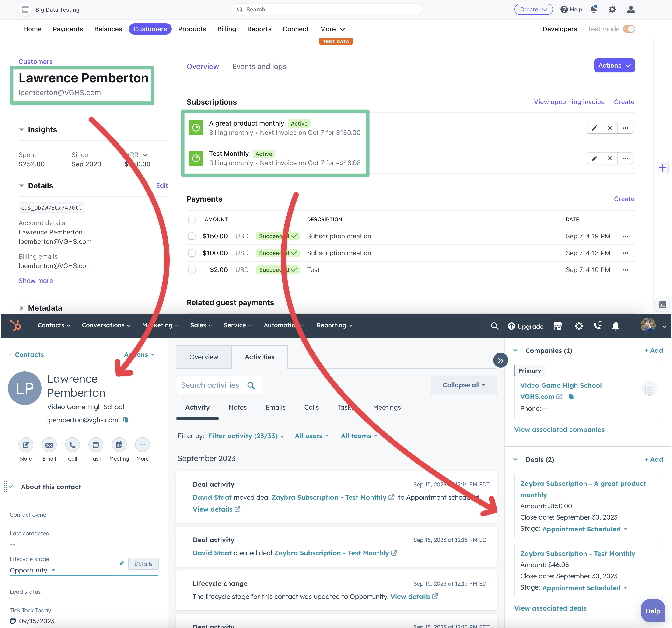Screen dimensions: 672x628
Task: Edit the Test Monthly subscription
Action: (595, 158)
